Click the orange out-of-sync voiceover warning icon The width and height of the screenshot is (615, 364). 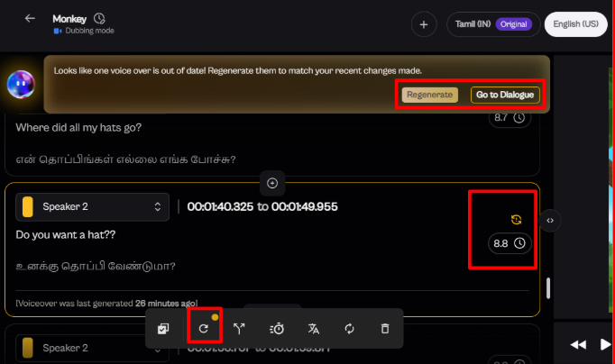pos(516,219)
